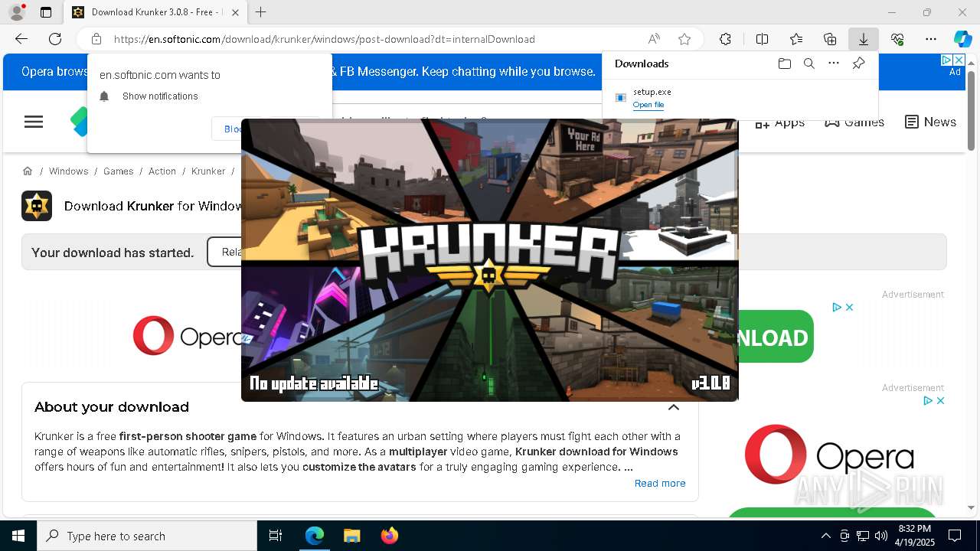This screenshot has width=980, height=551.
Task: Open the network status tray icon
Action: click(863, 536)
